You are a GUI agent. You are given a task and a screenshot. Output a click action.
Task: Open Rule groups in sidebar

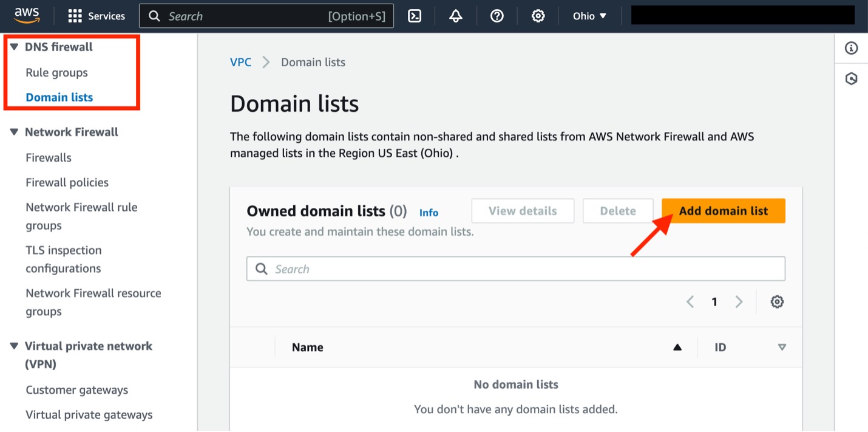pos(56,72)
